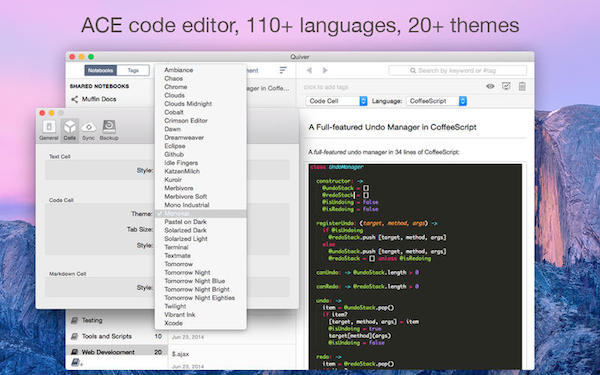Click the trash icon to delete note
This screenshot has height=375, width=600.
point(522,86)
